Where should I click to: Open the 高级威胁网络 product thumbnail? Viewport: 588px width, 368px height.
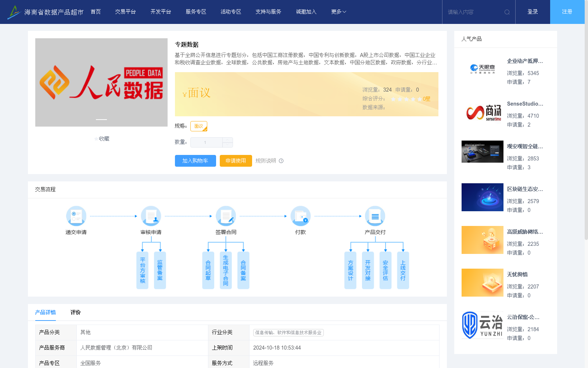483,240
